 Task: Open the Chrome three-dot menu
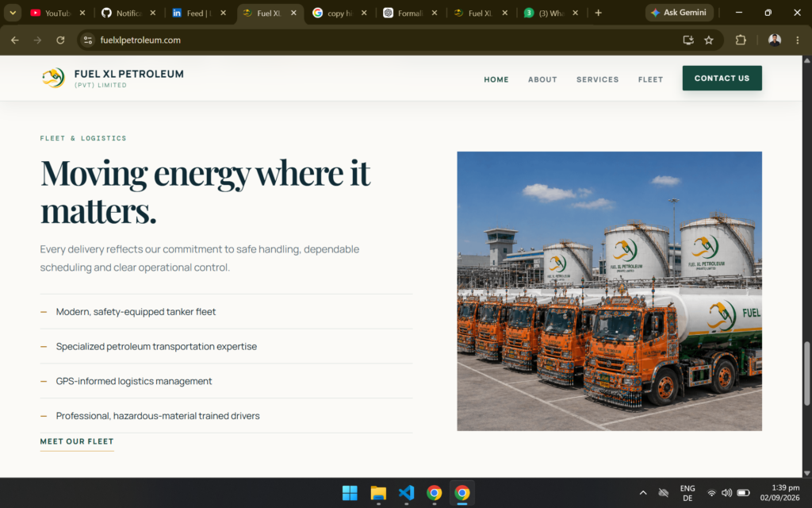[798, 40]
